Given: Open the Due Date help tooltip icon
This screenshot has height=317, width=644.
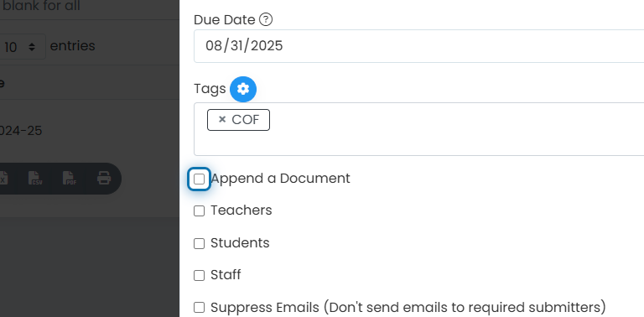Looking at the screenshot, I should click(266, 20).
